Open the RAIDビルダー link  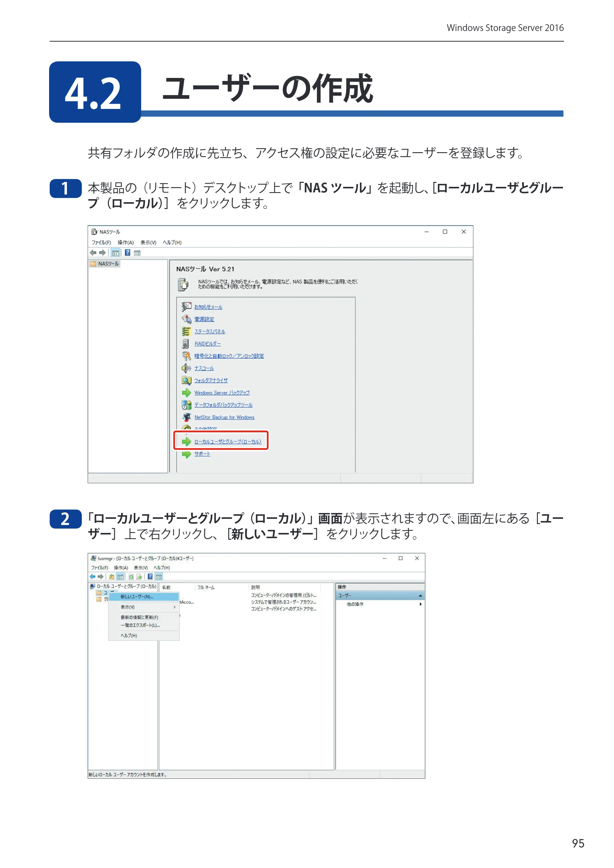[207, 344]
